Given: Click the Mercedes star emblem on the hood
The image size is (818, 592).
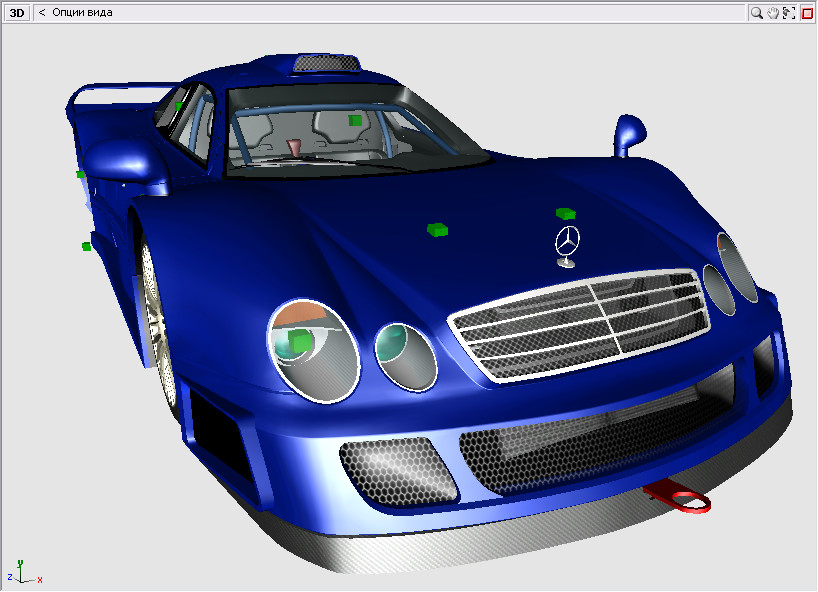Looking at the screenshot, I should click(x=567, y=246).
